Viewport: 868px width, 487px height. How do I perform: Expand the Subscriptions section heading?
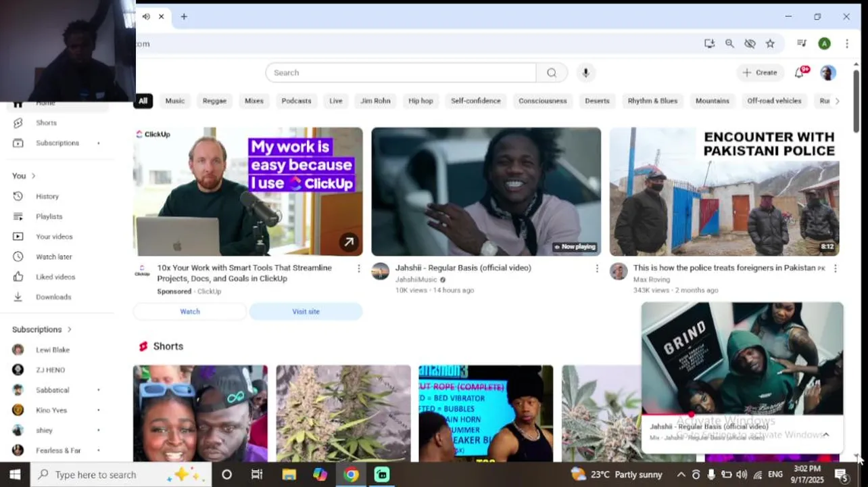(42, 329)
